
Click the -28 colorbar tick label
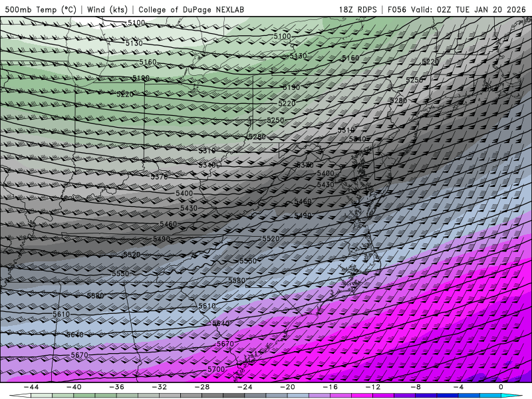[202, 387]
